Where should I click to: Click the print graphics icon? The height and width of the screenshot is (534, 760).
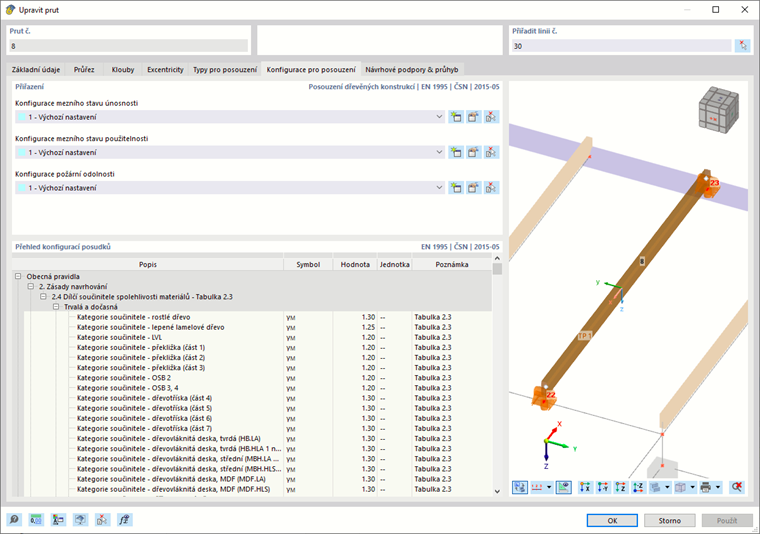coord(707,487)
